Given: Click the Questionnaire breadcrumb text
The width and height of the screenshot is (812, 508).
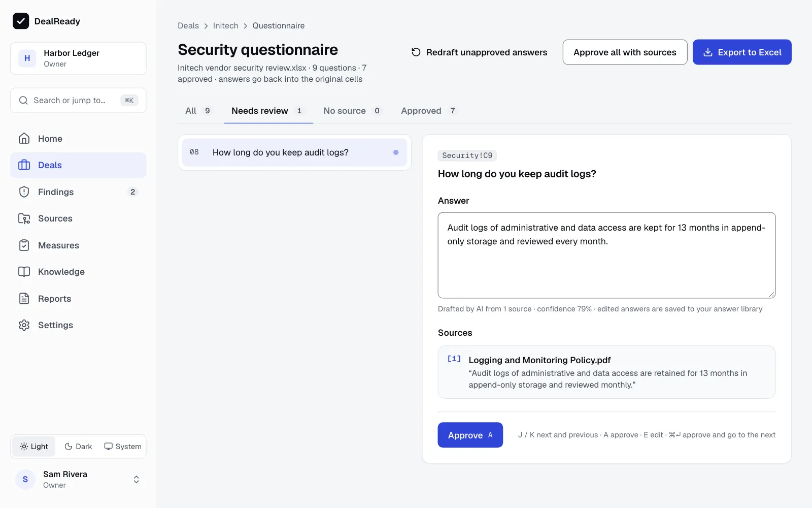Looking at the screenshot, I should coord(279,26).
